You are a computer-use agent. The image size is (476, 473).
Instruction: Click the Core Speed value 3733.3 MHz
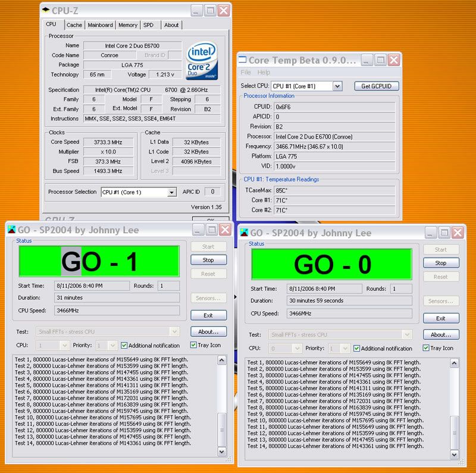[x=108, y=142]
